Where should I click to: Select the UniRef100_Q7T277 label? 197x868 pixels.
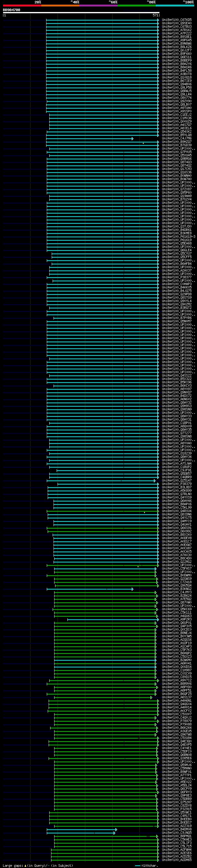coord(177,433)
